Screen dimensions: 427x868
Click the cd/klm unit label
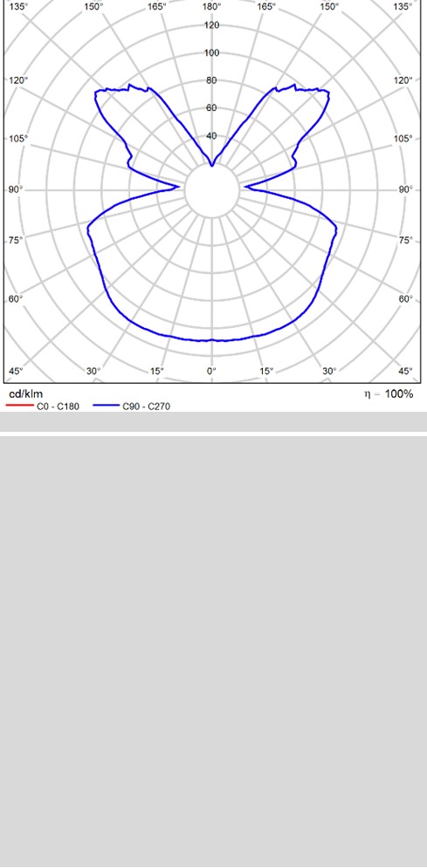click(25, 394)
